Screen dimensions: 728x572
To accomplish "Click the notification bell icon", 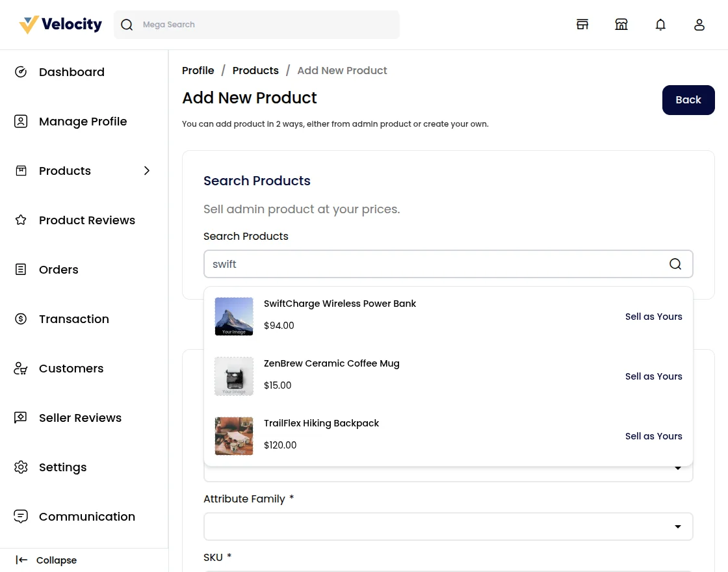I will (660, 25).
